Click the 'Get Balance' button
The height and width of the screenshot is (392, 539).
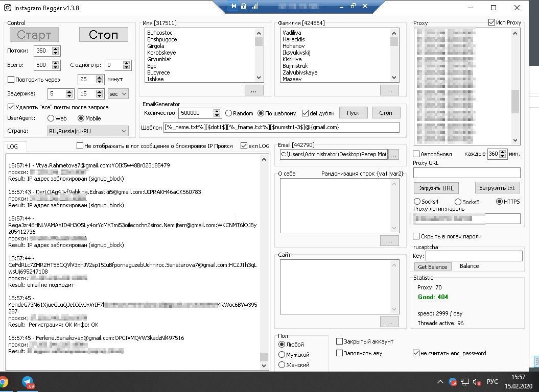coord(432,266)
